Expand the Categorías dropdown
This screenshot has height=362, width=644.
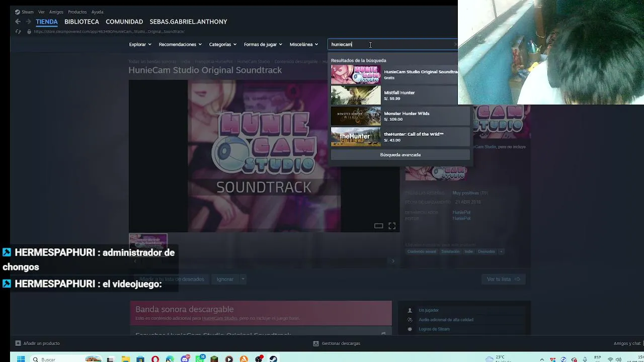[222, 44]
